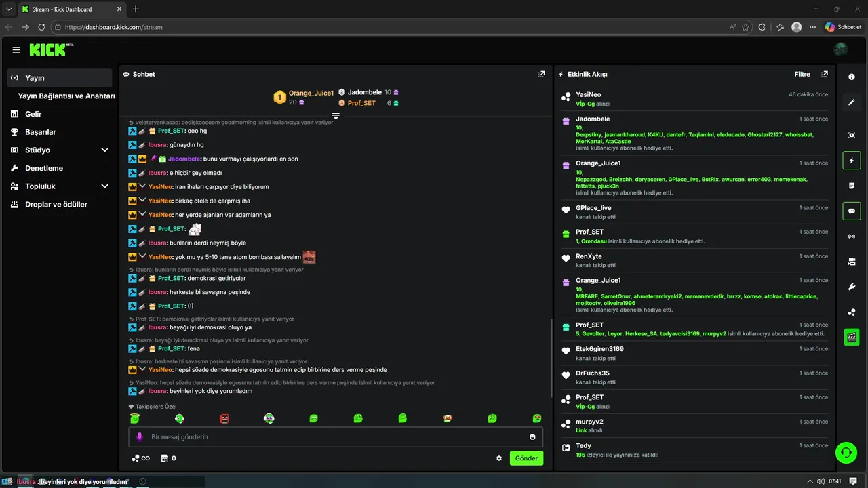Open the browser extensions icon
This screenshot has height=488, width=868.
pos(762,27)
